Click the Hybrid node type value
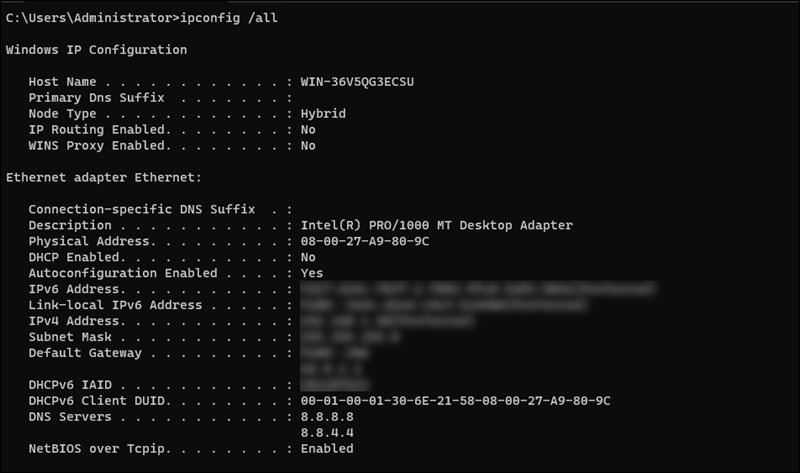 point(323,114)
